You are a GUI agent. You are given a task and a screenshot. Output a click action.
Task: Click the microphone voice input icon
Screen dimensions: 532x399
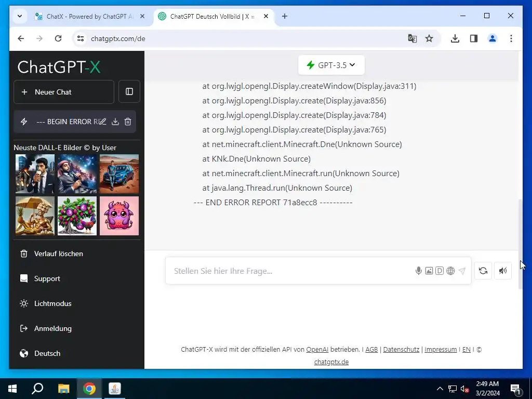[418, 271]
